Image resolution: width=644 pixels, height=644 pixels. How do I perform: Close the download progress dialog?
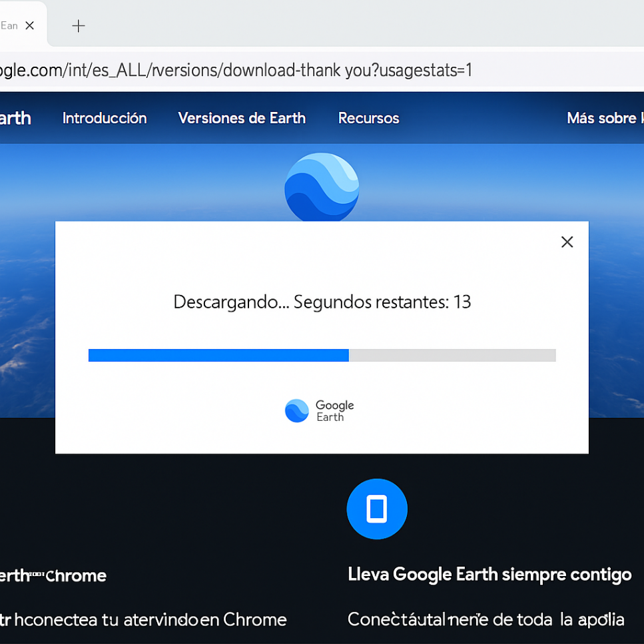pos(567,242)
